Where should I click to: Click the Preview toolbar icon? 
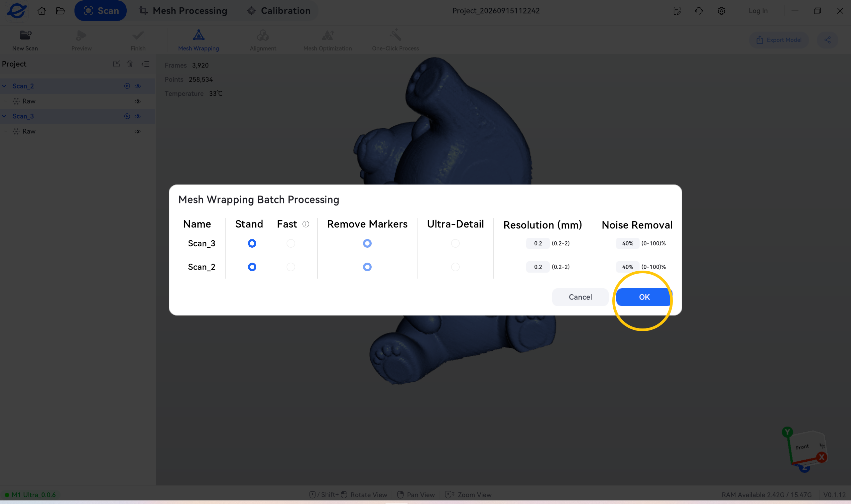tap(81, 35)
